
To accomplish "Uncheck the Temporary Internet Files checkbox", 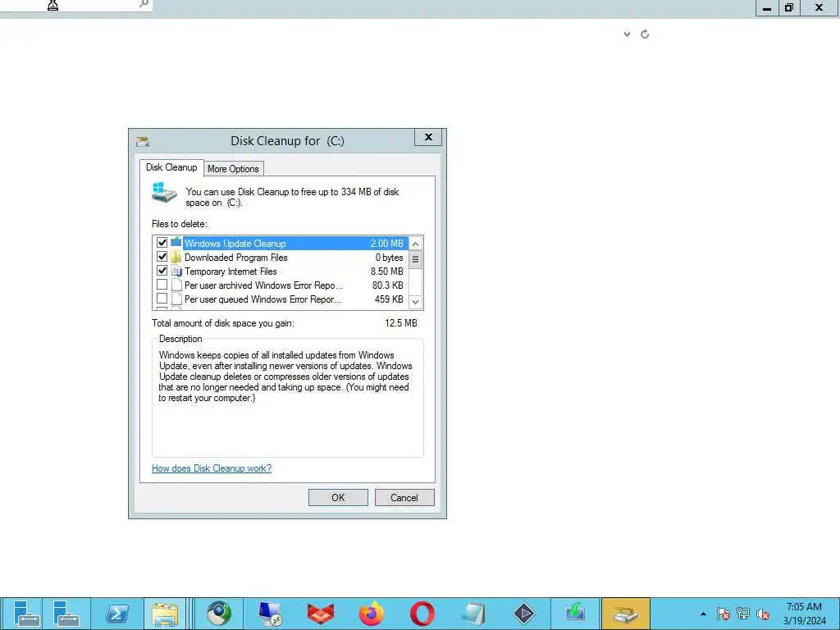I will click(162, 271).
